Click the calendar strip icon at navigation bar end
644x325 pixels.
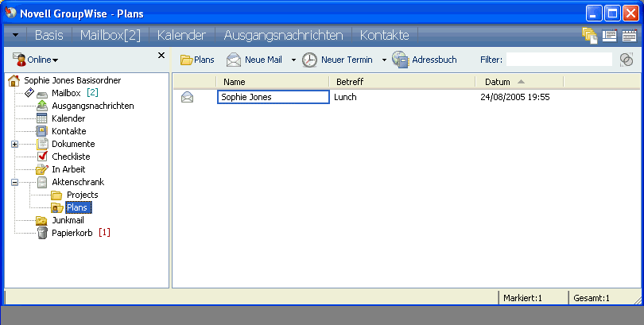click(x=629, y=36)
